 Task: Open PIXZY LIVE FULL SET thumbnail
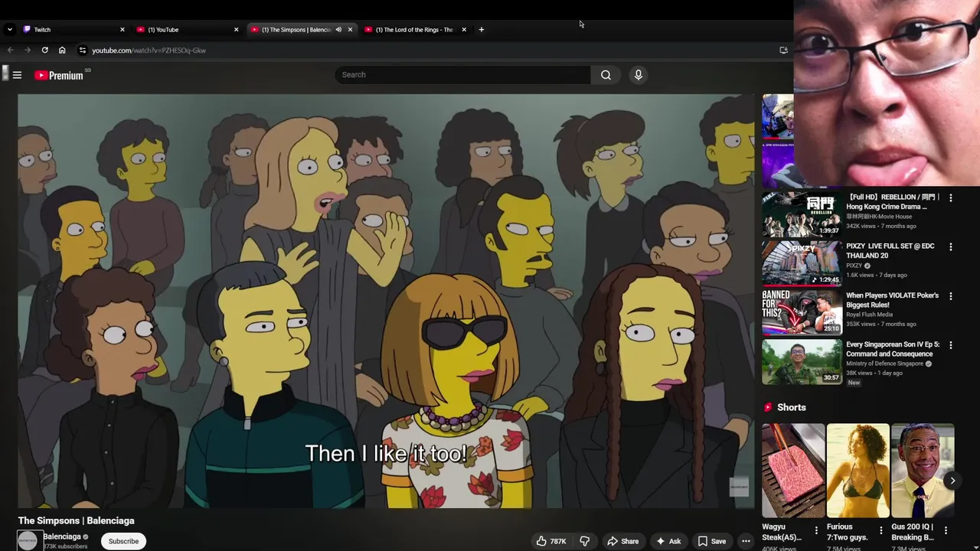click(x=801, y=263)
